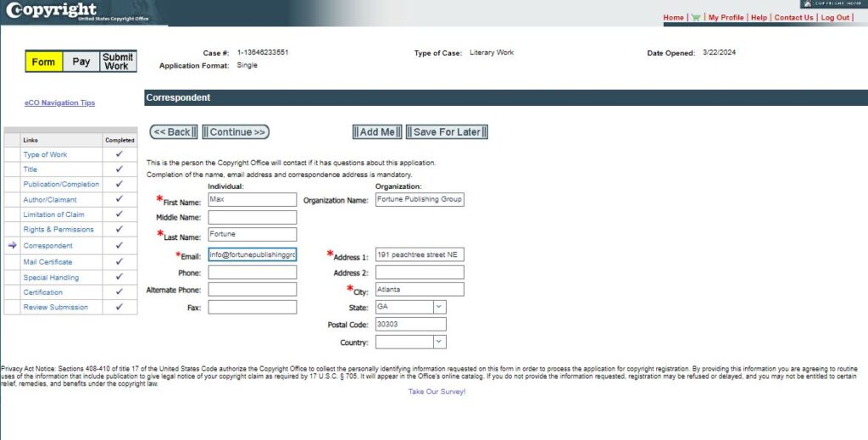Click the Add Me button

pos(377,131)
